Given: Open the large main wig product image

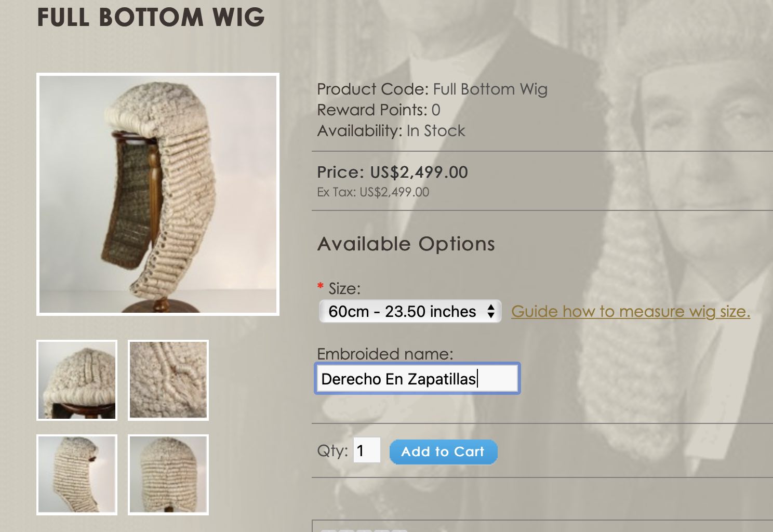Looking at the screenshot, I should (x=158, y=194).
